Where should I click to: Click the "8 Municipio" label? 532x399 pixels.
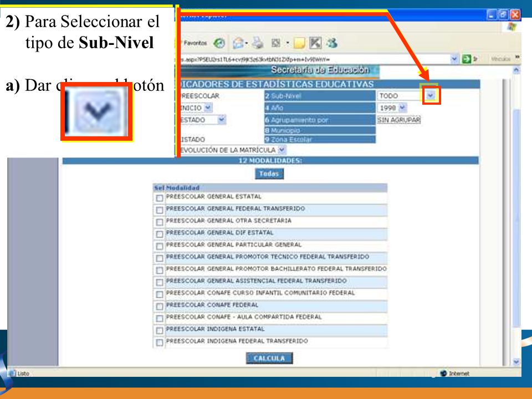[283, 130]
